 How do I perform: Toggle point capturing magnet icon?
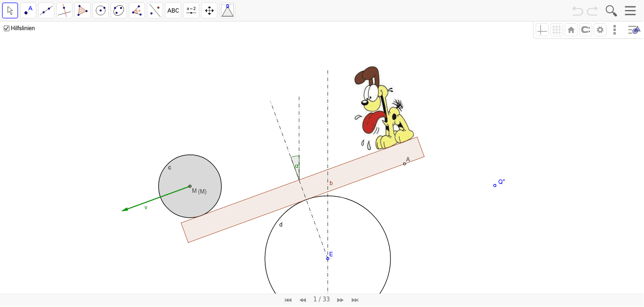point(586,30)
